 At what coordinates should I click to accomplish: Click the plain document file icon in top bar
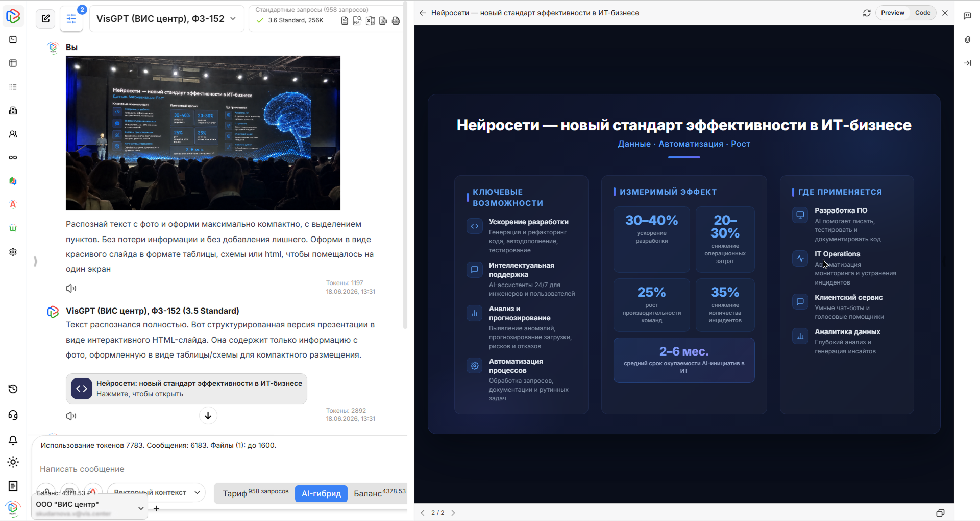pos(345,21)
